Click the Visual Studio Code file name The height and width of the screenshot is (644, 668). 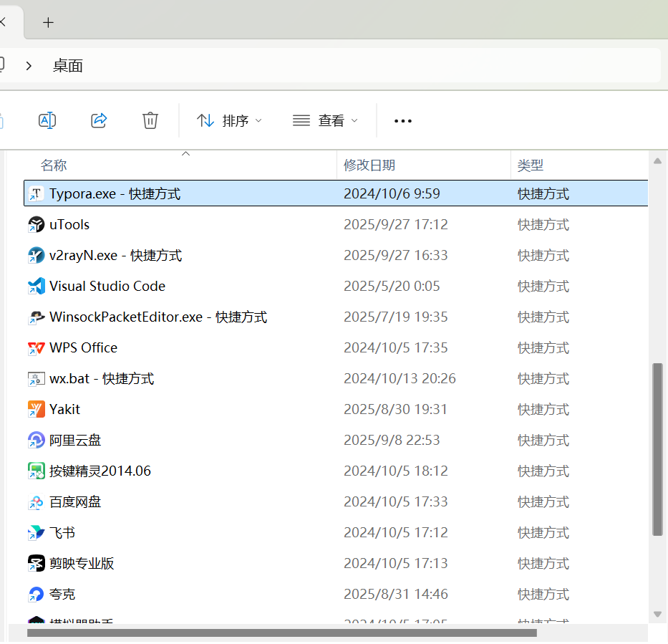point(107,286)
